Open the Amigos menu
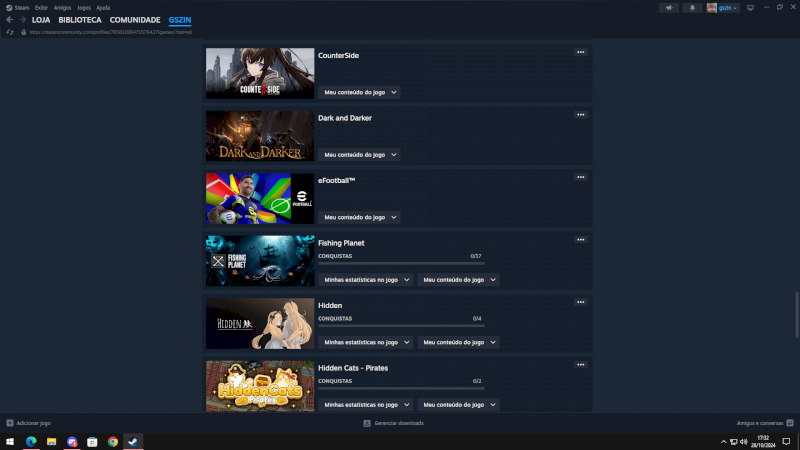The image size is (800, 450). coord(62,8)
